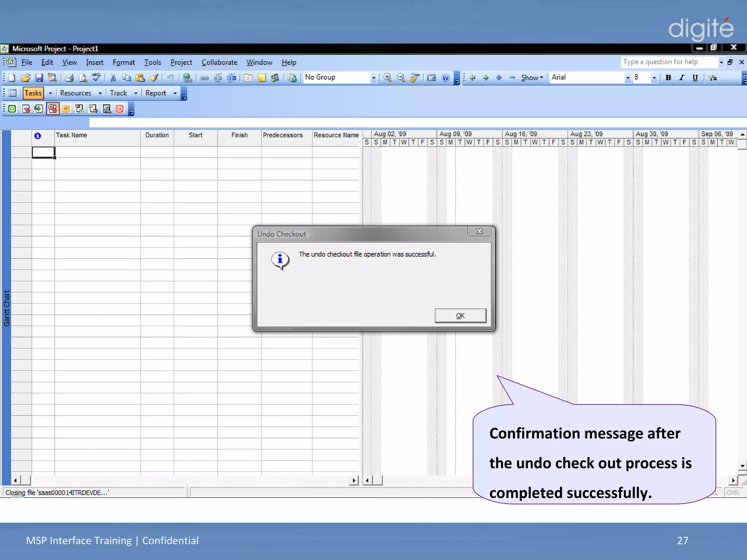
Task: Expand the Report guide dropdown arrow
Action: [x=175, y=93]
